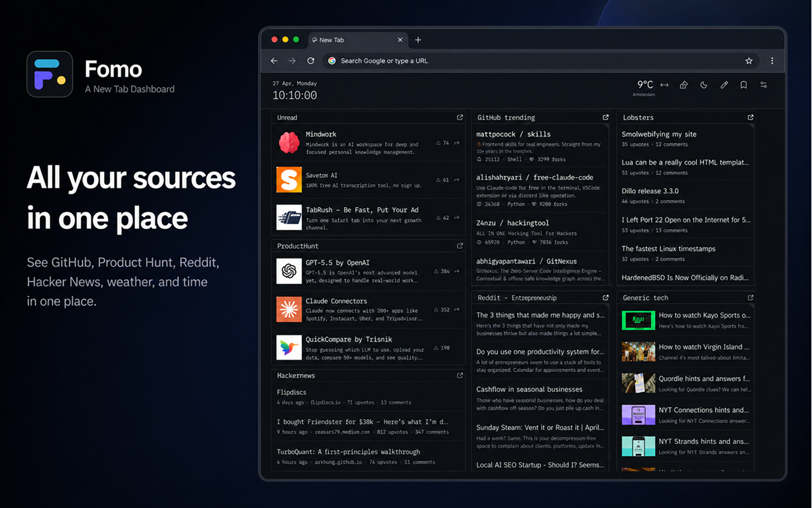Open the Local AI SEO Startup post

coord(540,465)
